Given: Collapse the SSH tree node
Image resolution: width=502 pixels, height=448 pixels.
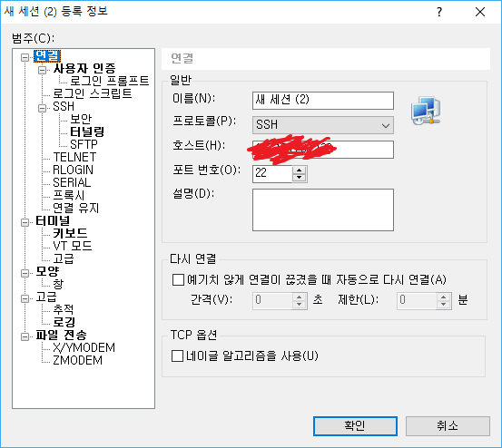Looking at the screenshot, I should click(x=43, y=108).
